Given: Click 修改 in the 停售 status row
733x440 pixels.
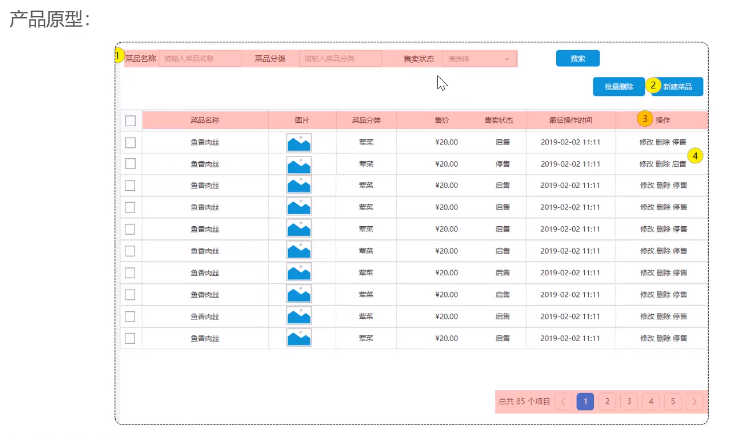Looking at the screenshot, I should 646,164.
